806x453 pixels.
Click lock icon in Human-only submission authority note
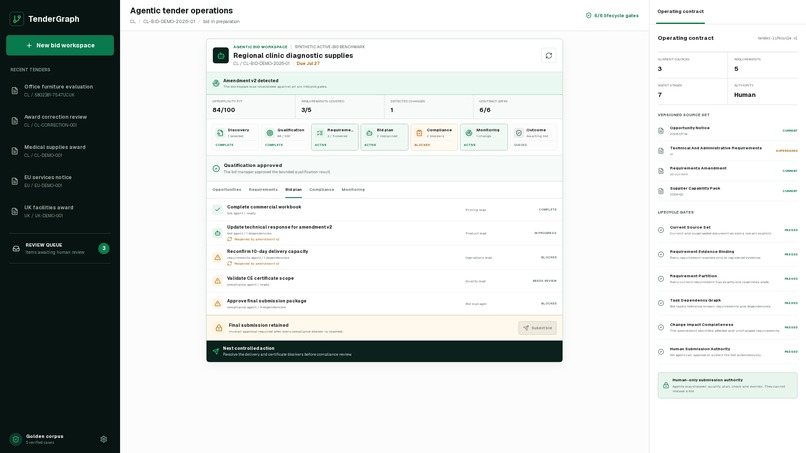[x=666, y=385]
